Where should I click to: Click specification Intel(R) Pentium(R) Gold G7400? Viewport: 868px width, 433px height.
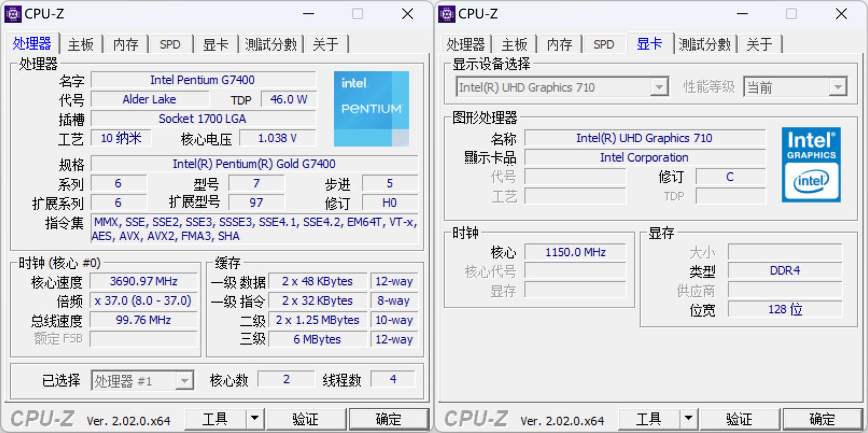(x=254, y=164)
